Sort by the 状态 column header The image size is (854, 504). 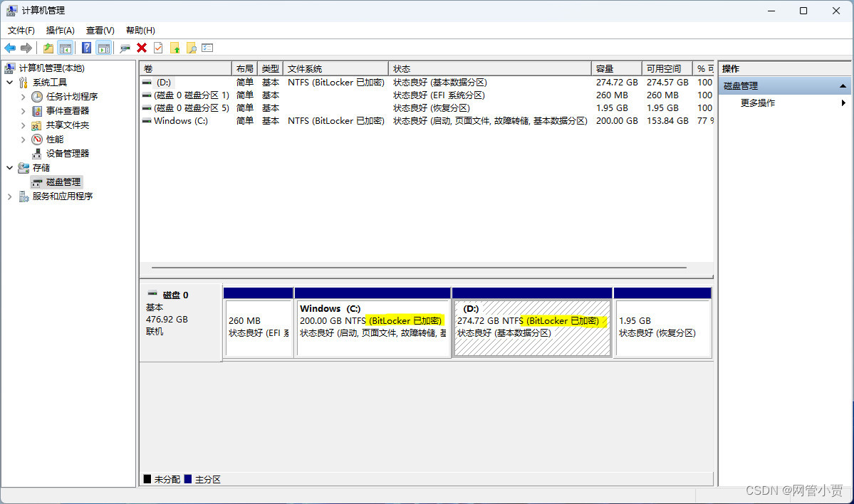click(489, 68)
